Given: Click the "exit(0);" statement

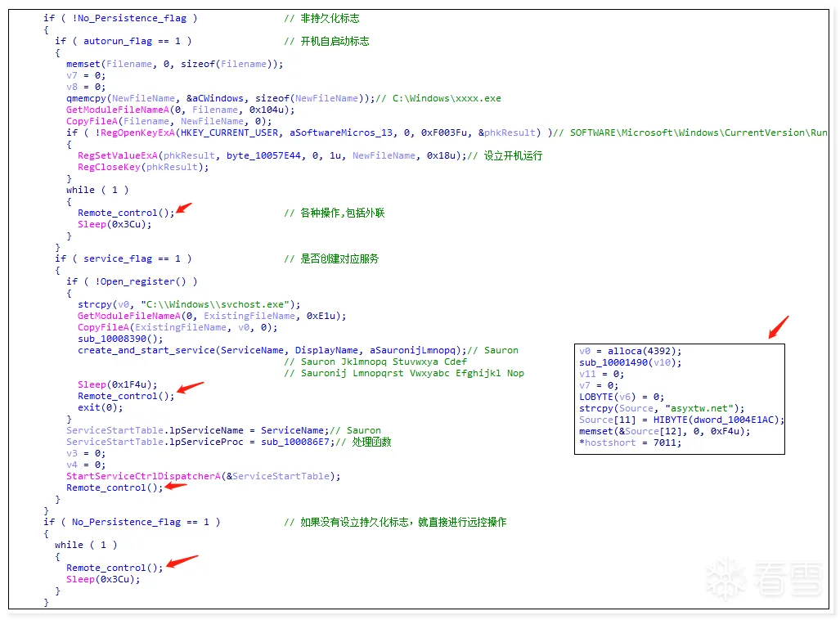Looking at the screenshot, I should (x=100, y=408).
